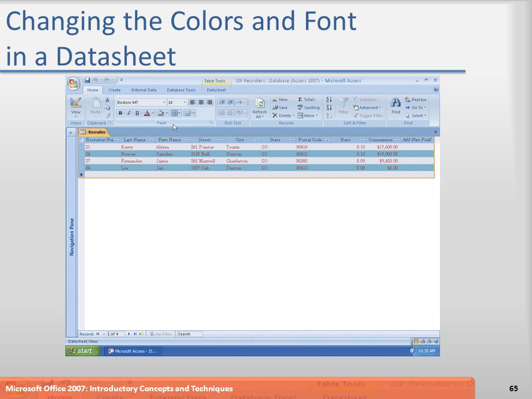This screenshot has height=399, width=532.
Task: Center align the datasheet text
Action: tap(201, 102)
